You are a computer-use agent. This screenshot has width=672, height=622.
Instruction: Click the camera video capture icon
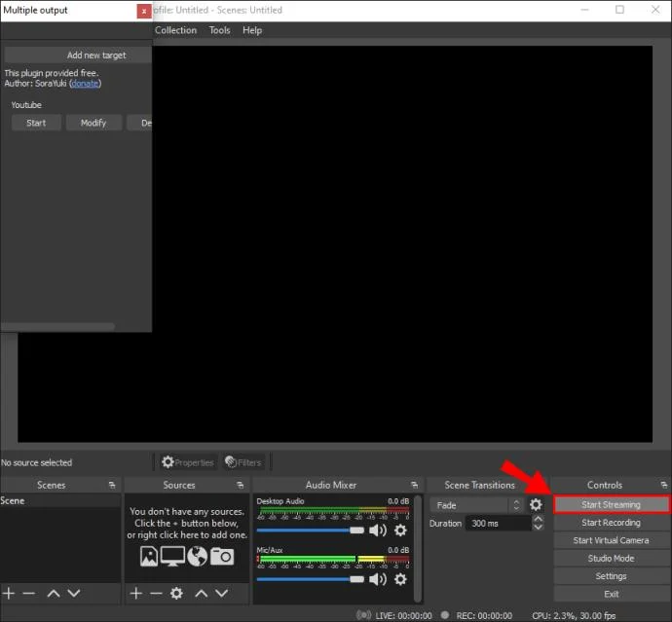[x=222, y=557]
